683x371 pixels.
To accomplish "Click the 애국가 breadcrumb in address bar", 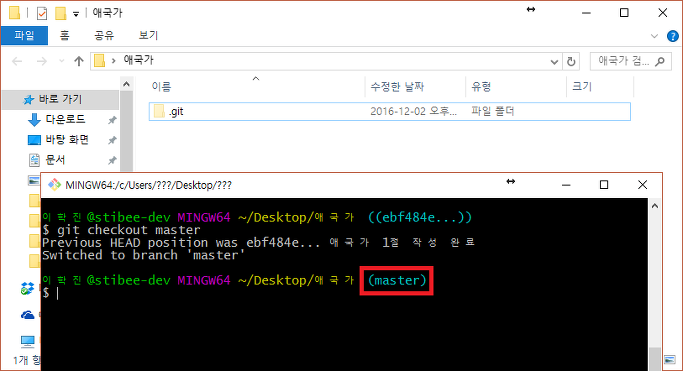I will click(139, 60).
